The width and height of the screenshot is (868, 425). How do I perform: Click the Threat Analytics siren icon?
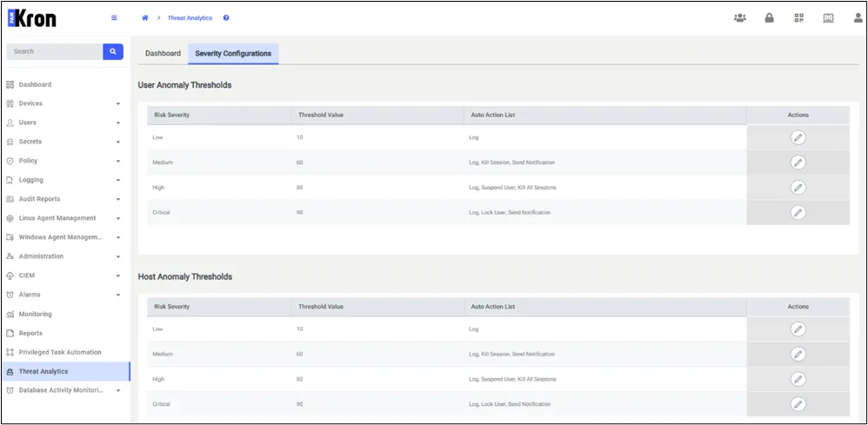point(10,371)
